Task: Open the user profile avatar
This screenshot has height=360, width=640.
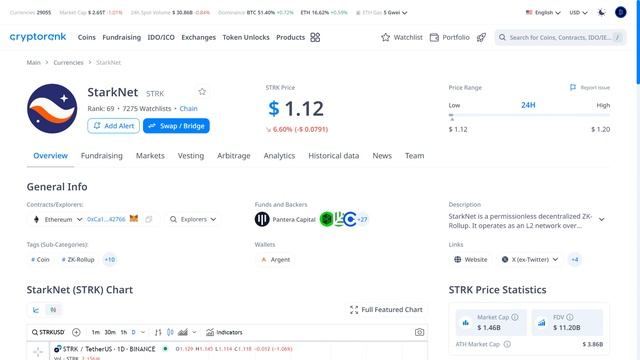Action: click(620, 12)
